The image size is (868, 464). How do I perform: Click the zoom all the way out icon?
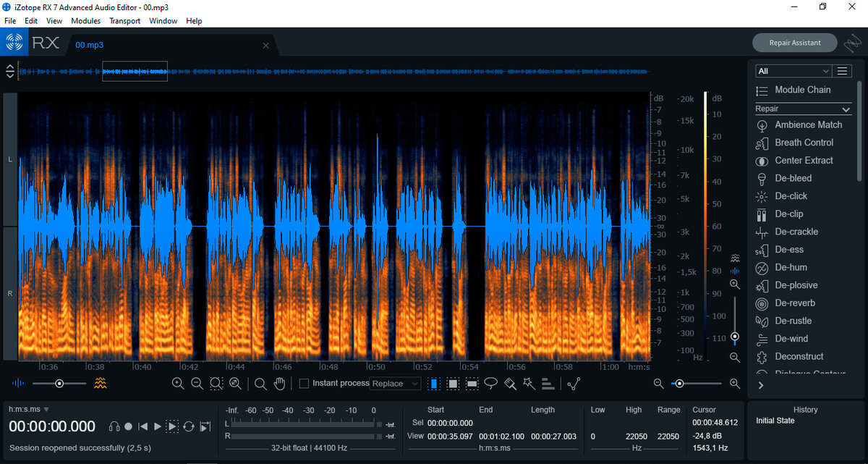[235, 384]
